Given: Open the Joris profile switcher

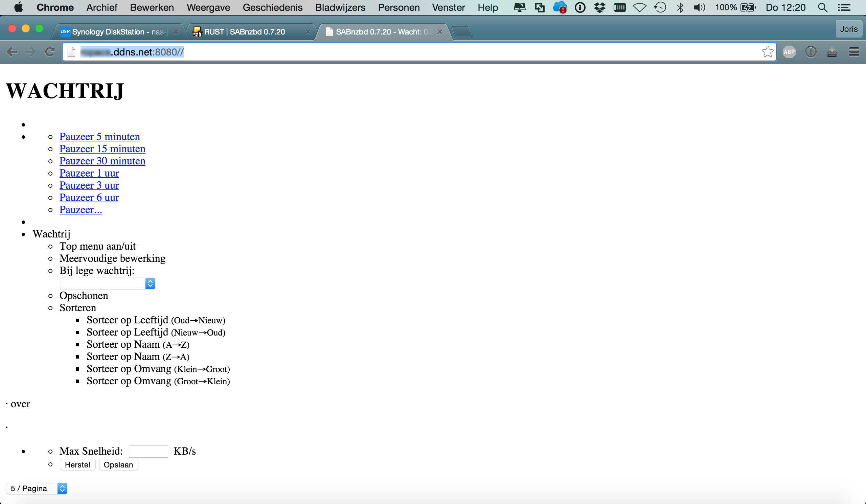Looking at the screenshot, I should (x=848, y=29).
